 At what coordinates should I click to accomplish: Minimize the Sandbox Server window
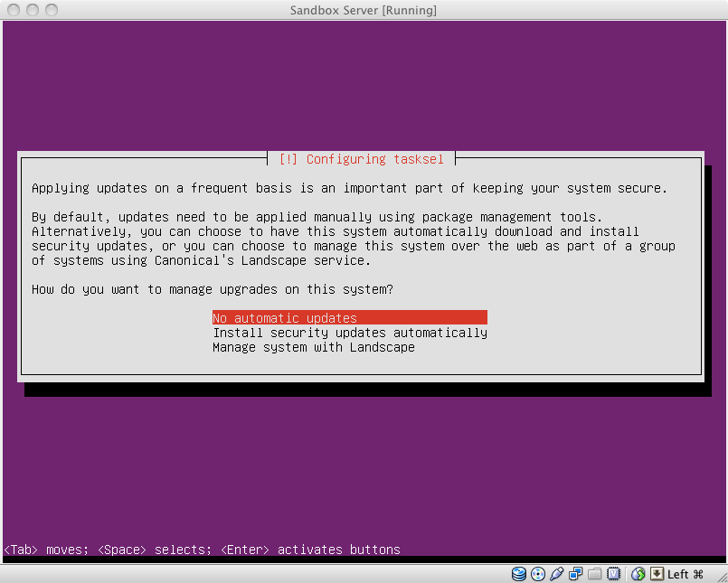pyautogui.click(x=33, y=10)
